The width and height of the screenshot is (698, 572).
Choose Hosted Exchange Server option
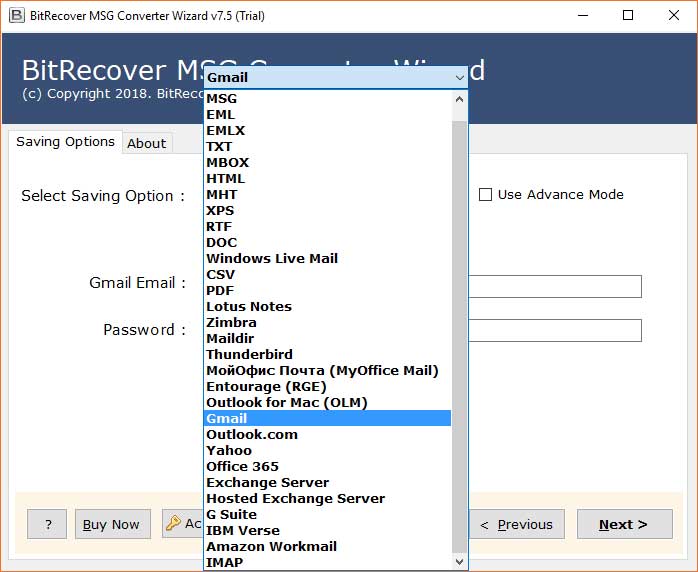point(328,499)
